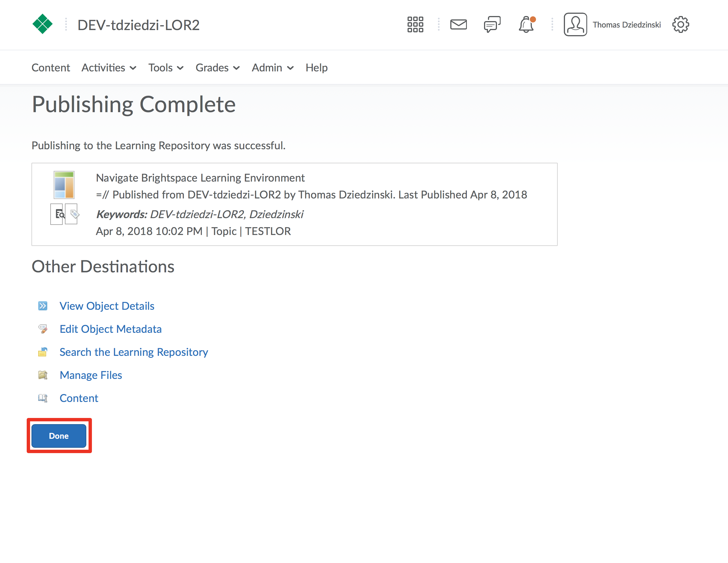Open Content in the navbar
The width and height of the screenshot is (728, 563).
click(51, 68)
